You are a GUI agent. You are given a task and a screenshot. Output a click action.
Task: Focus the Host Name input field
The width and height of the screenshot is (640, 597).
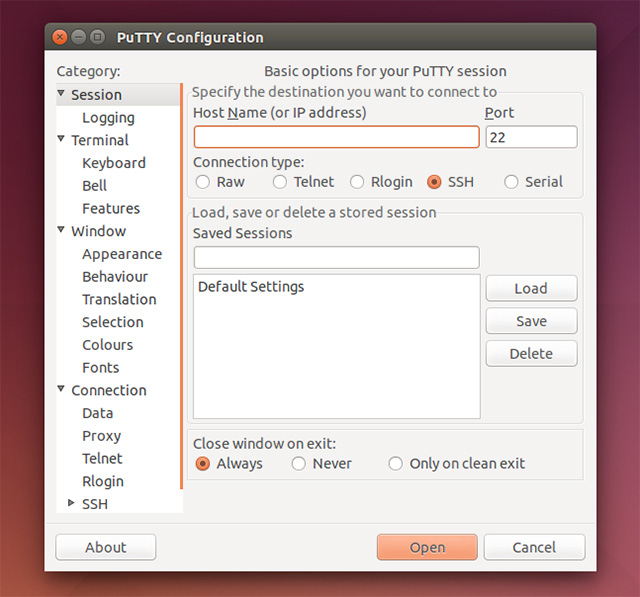point(337,137)
